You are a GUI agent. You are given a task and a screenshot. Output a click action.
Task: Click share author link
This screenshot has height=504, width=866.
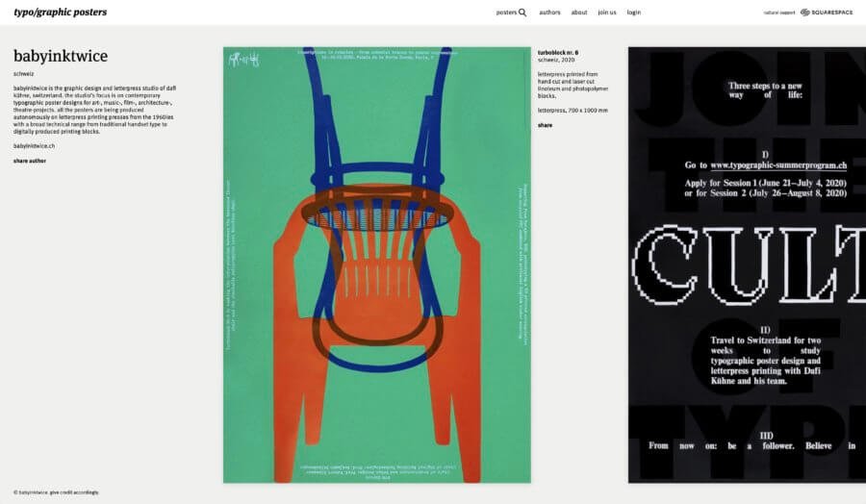[30, 161]
